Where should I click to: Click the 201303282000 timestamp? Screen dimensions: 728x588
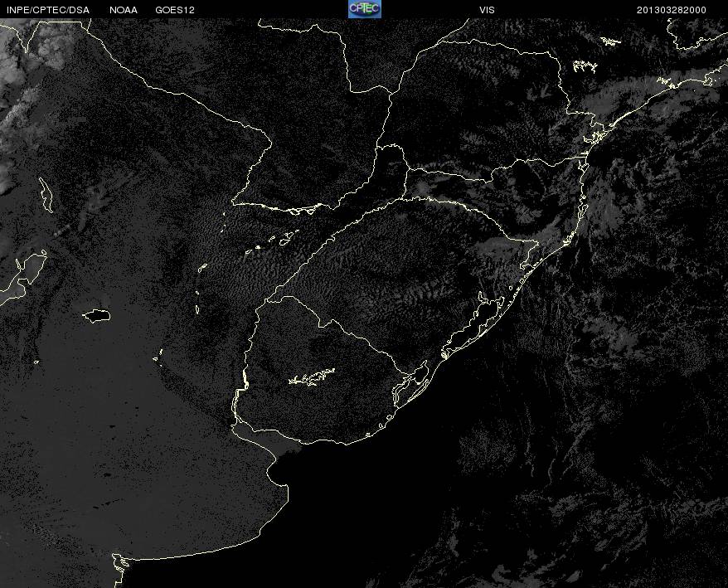pyautogui.click(x=672, y=10)
